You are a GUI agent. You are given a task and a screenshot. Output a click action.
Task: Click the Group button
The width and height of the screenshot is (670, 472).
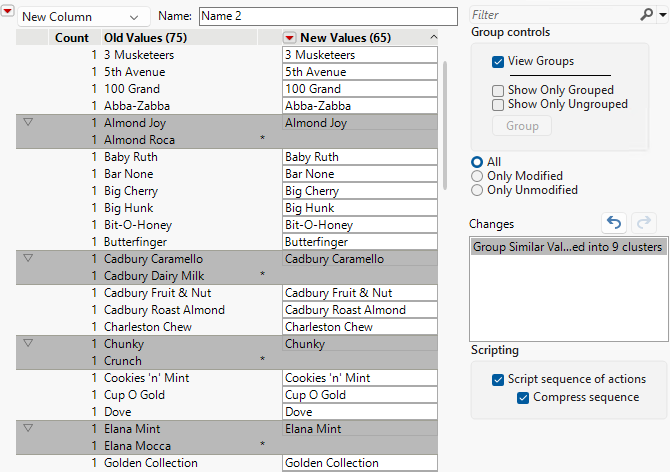click(522, 126)
